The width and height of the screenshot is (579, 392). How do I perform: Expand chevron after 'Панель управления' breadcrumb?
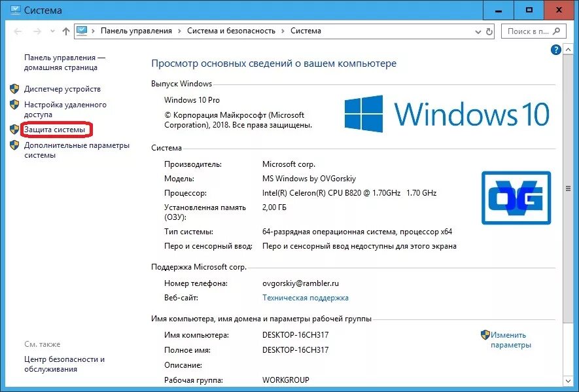tap(179, 31)
